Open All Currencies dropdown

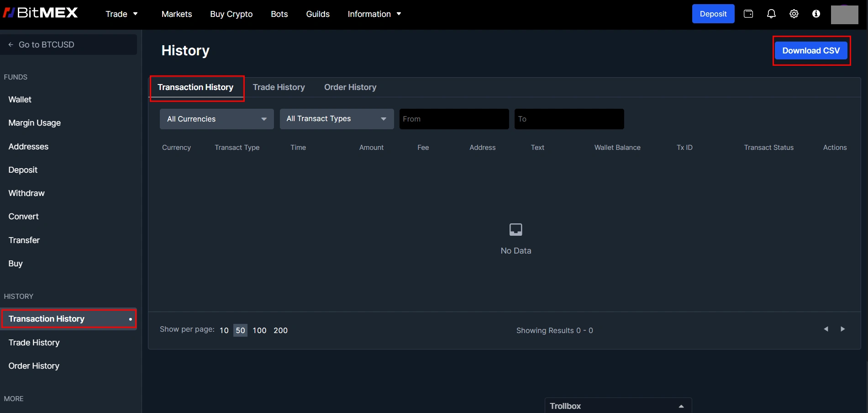point(217,119)
